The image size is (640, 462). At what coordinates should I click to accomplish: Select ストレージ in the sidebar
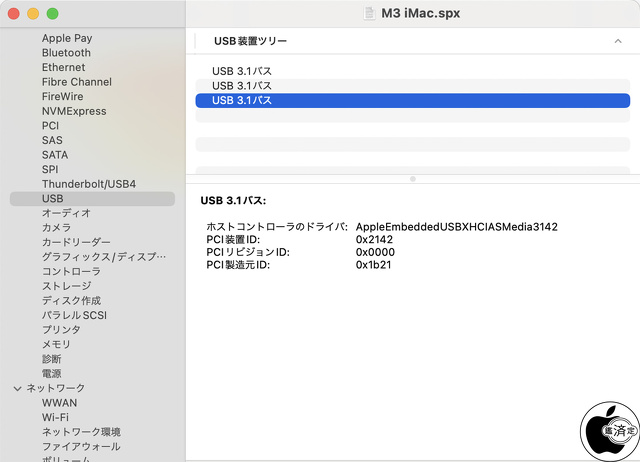point(66,286)
